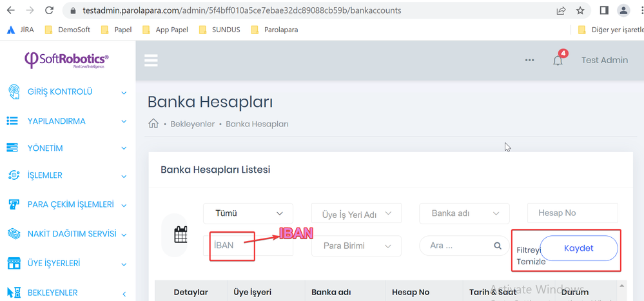
Task: Open the browser side panel icon
Action: [x=604, y=10]
